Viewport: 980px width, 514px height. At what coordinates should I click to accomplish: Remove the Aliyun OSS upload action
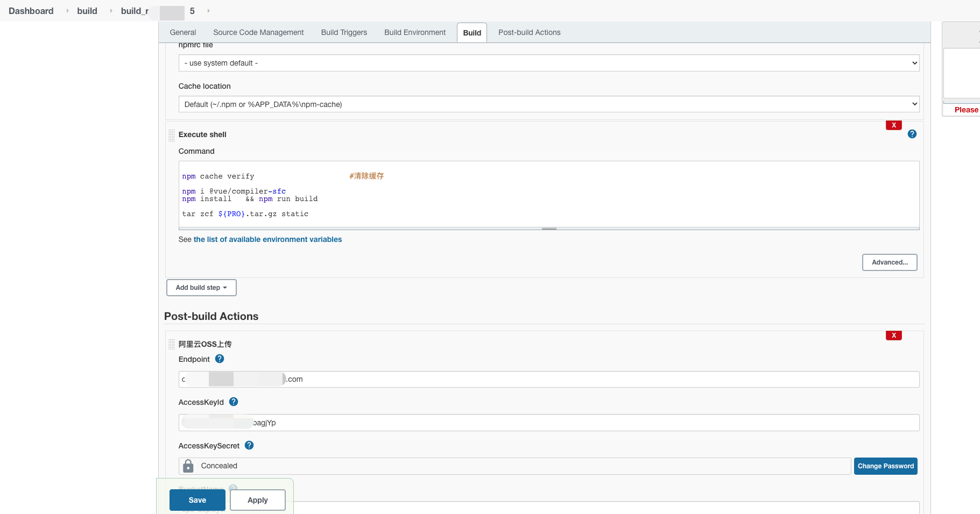point(893,335)
